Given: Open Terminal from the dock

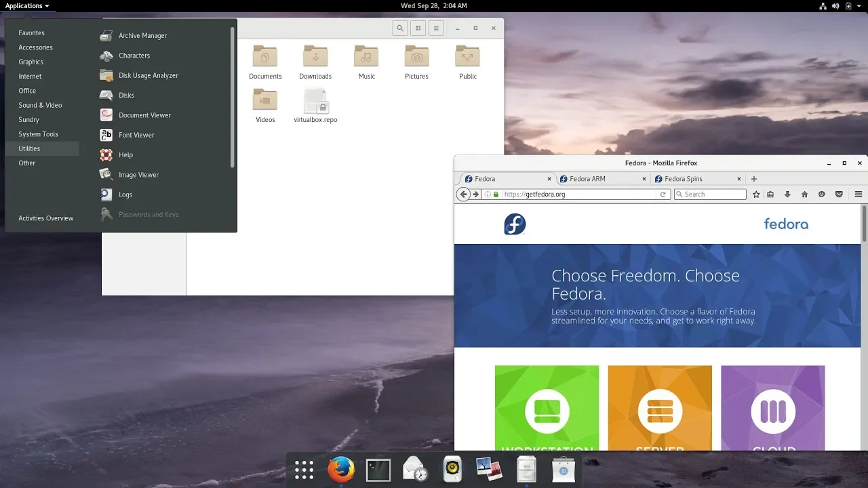Looking at the screenshot, I should (378, 469).
